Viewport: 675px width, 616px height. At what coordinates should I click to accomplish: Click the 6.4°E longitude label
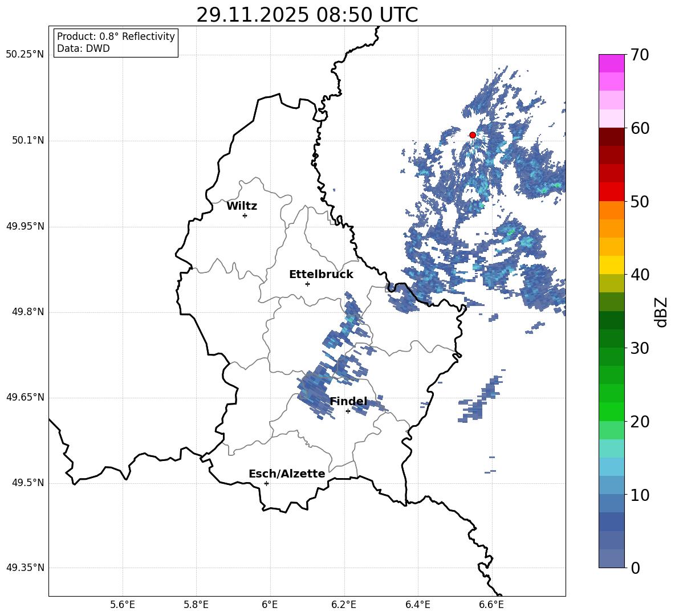(x=418, y=605)
